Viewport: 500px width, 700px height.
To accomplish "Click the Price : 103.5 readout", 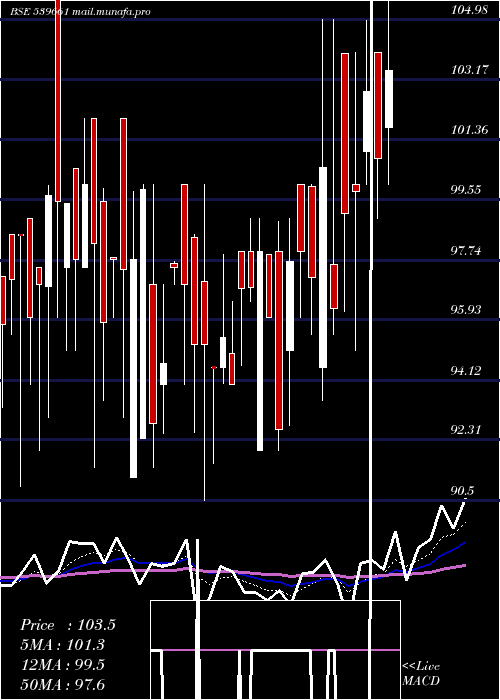I will tap(68, 625).
